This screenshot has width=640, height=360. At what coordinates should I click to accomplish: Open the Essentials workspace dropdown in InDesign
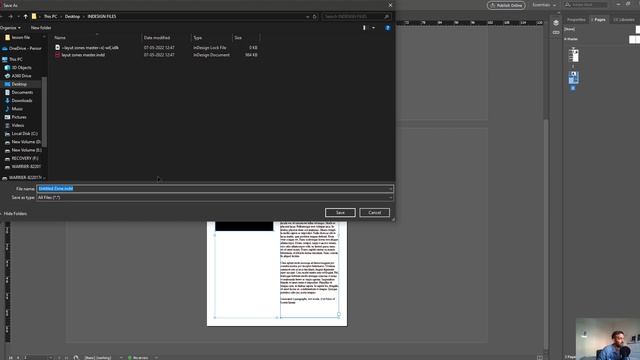(x=544, y=5)
